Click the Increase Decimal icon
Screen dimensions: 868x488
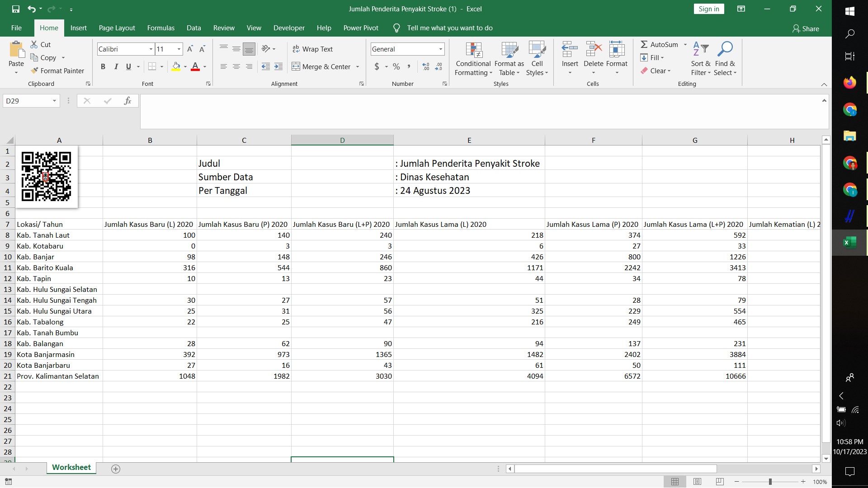coord(425,67)
